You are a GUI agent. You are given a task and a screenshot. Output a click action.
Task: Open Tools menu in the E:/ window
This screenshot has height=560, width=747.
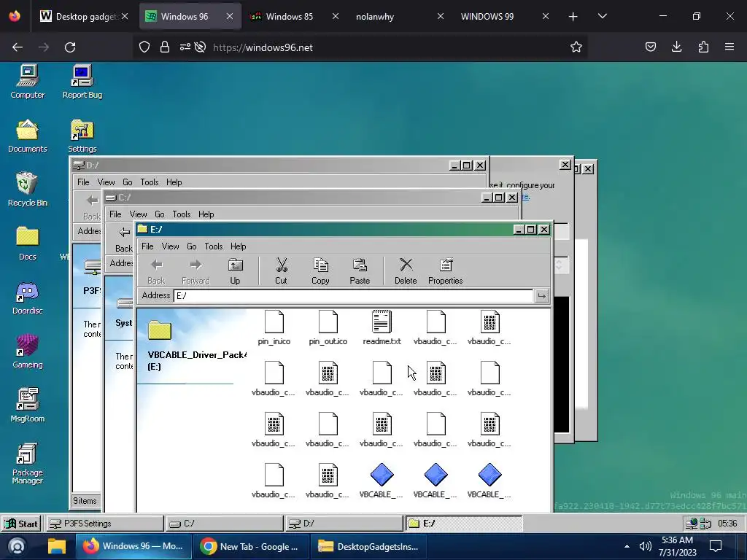(x=214, y=246)
